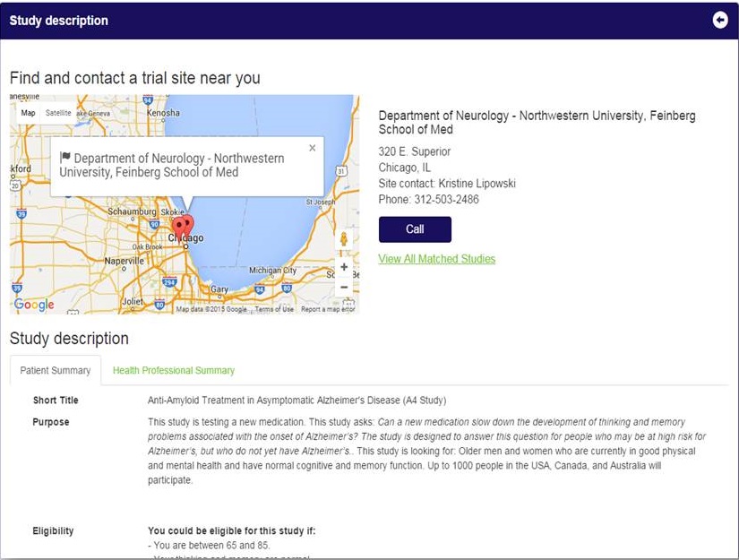Switch map to standard Map view
The image size is (739, 560).
coord(29,113)
